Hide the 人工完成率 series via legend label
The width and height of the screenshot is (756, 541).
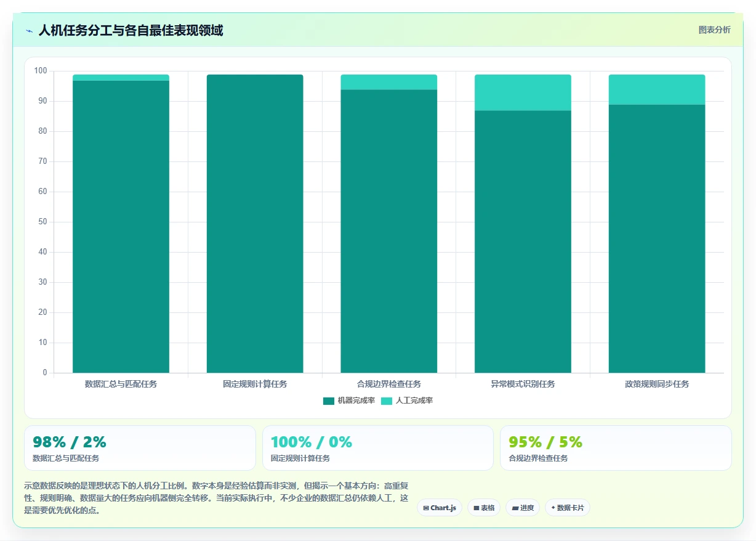[414, 401]
